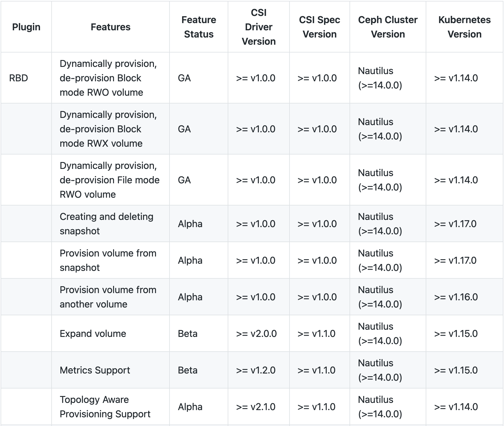Click the Kubernetes Version header
This screenshot has height=426, width=504.
pos(464,27)
